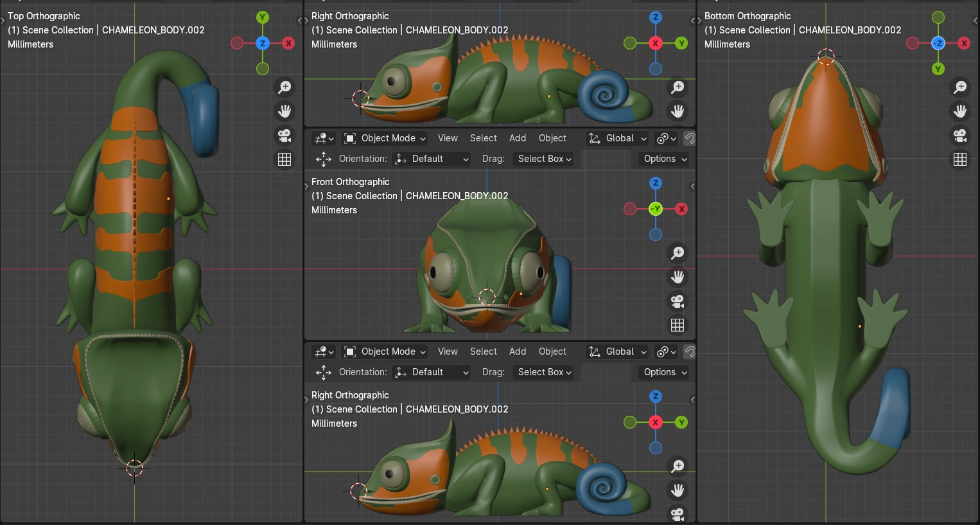Click the zoom magnifier in Top Orthographic viewport
980x525 pixels.
[284, 87]
